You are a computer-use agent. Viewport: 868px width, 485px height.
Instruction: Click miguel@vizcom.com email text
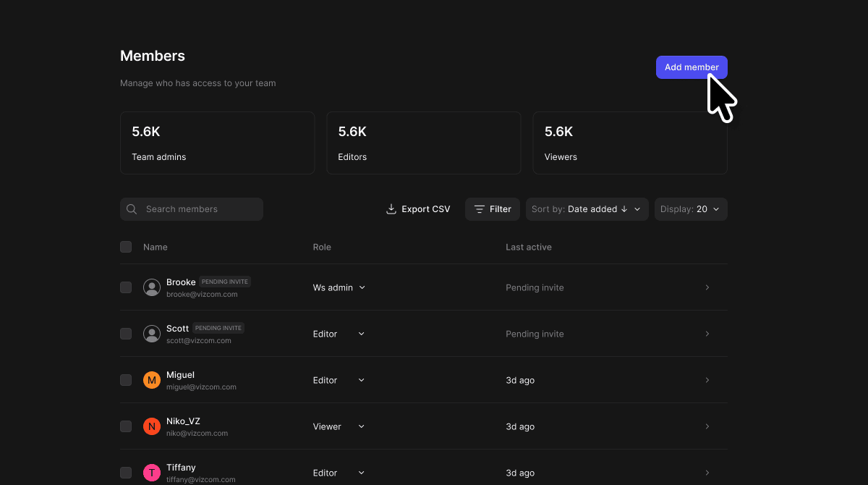pyautogui.click(x=201, y=387)
